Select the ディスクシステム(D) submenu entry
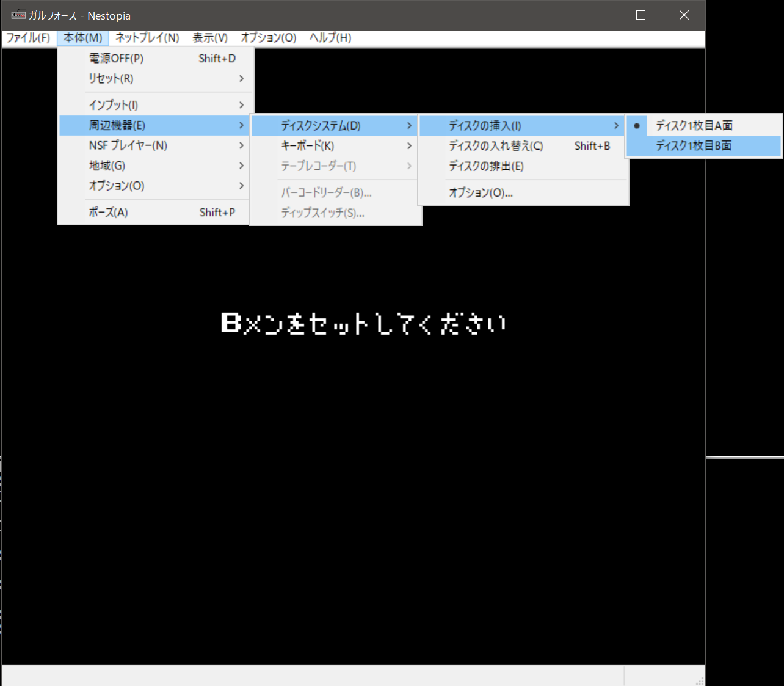Image resolution: width=784 pixels, height=686 pixels. (335, 126)
